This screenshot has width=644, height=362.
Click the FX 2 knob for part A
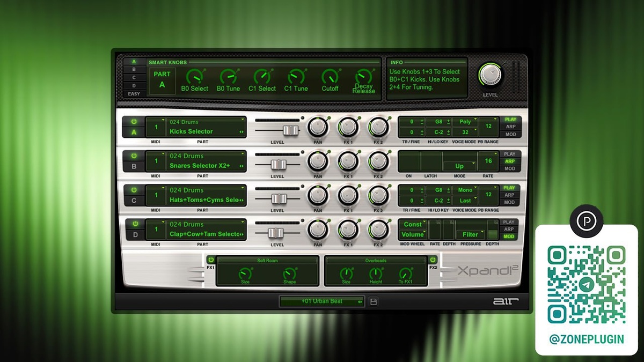378,128
